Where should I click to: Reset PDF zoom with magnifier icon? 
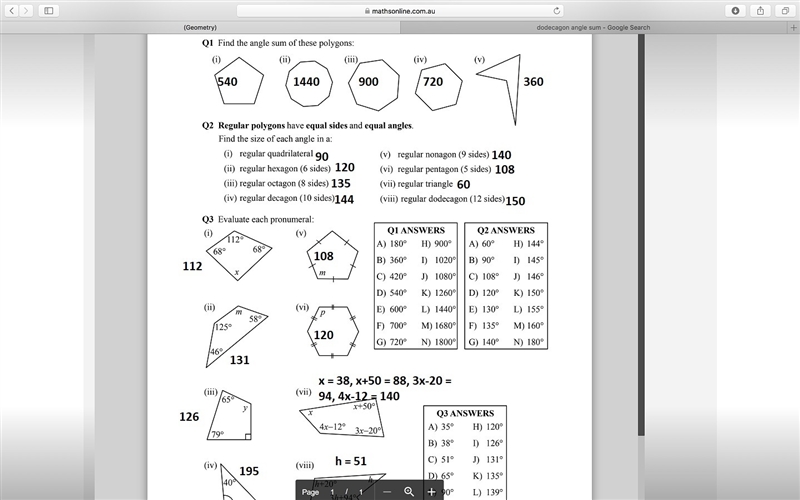coord(409,491)
